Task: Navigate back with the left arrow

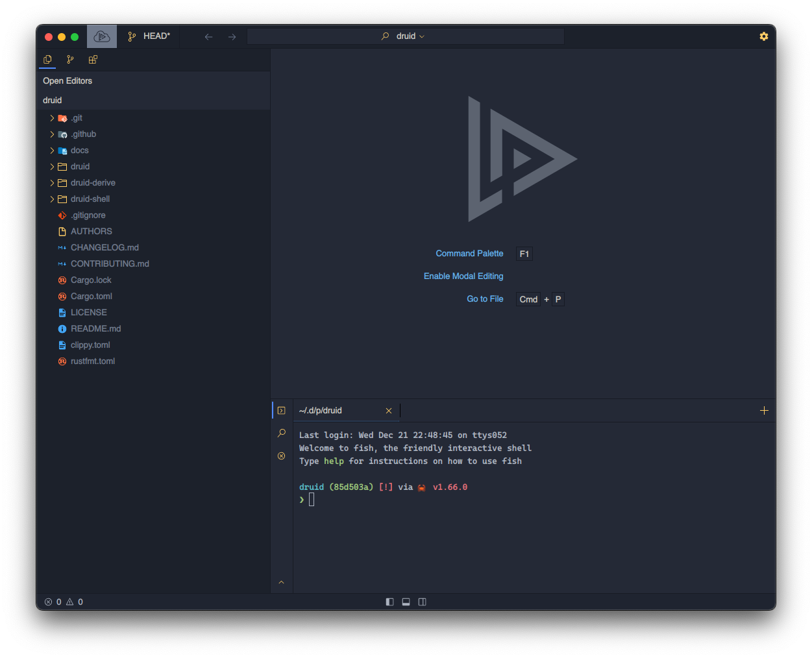Action: [208, 37]
